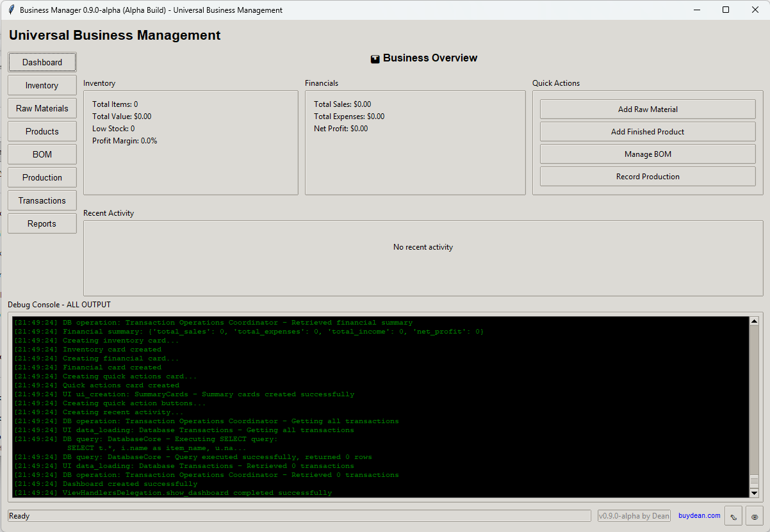Click the feather app icon in title bar
770x532 pixels.
[x=11, y=10]
